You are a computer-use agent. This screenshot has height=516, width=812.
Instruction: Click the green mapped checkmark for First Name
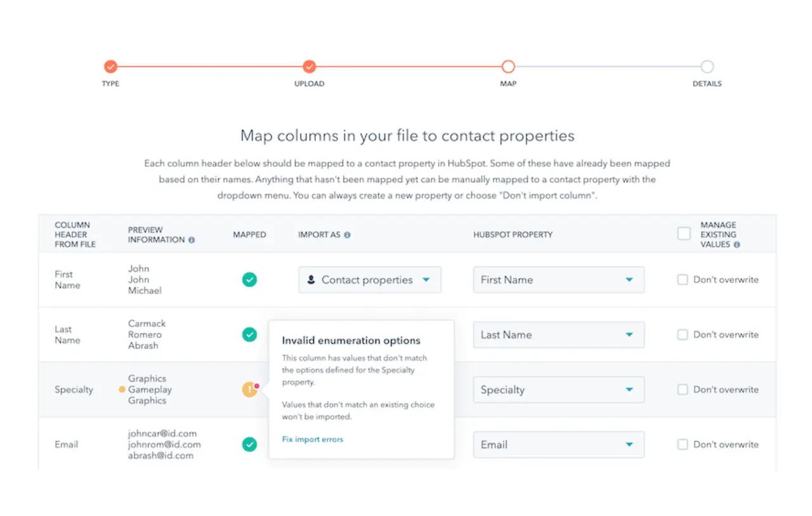[249, 279]
